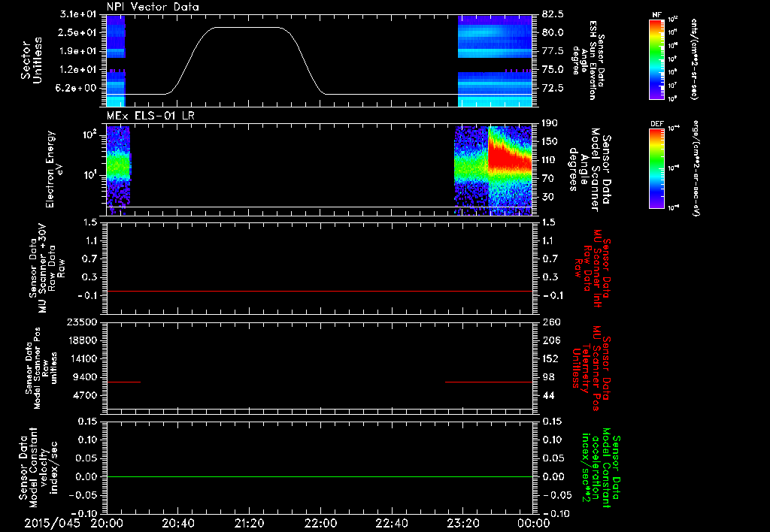Click the 22:40 time tick label
The image size is (770, 532).
tap(391, 523)
